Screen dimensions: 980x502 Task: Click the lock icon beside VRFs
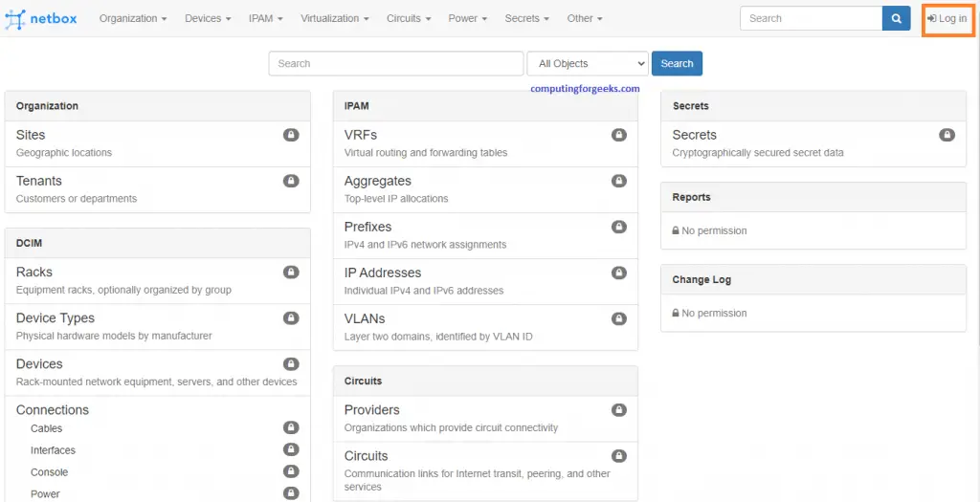619,134
